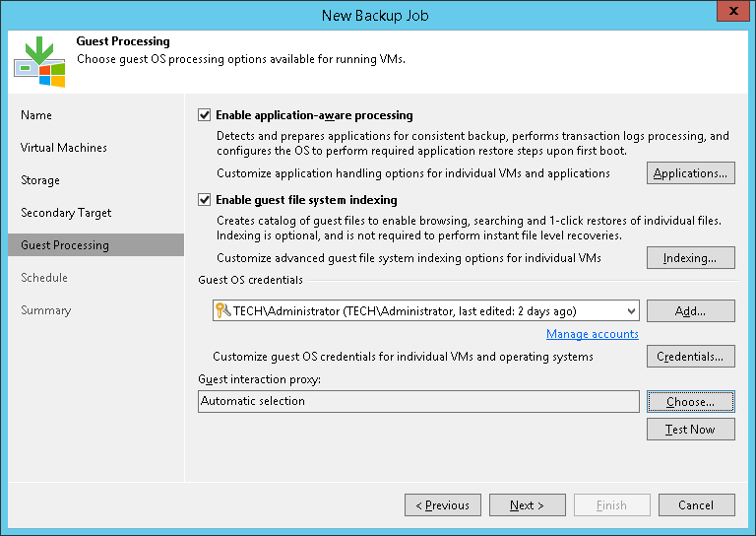Image resolution: width=756 pixels, height=536 pixels.
Task: Run Test Now for credentials
Action: [x=690, y=430]
